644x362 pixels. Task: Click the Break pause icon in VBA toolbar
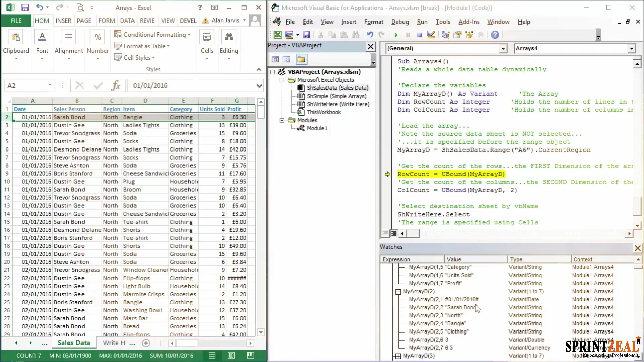tap(408, 35)
